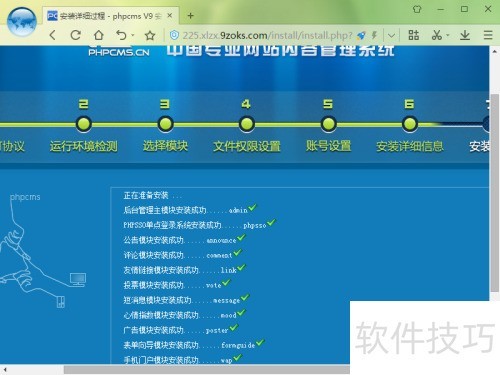Click the horizontal scrollbar thumb
Screen dimensions: 500x375
[x=207, y=369]
